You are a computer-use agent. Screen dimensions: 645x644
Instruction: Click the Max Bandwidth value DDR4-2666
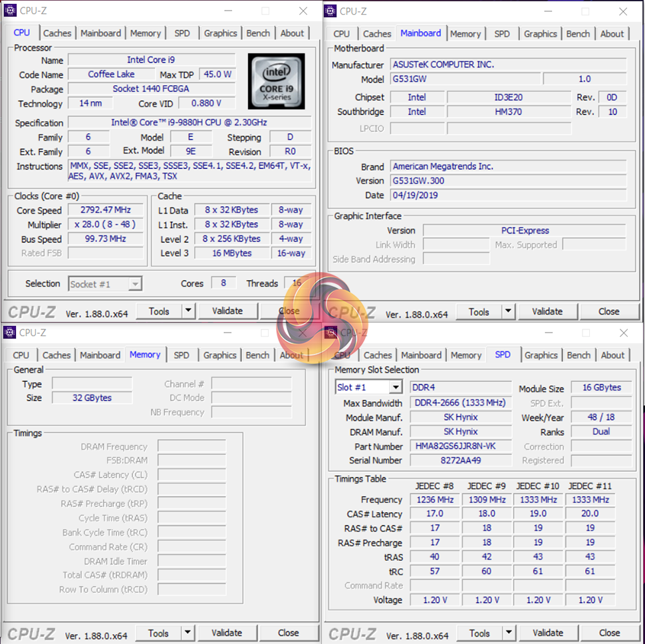pos(460,402)
